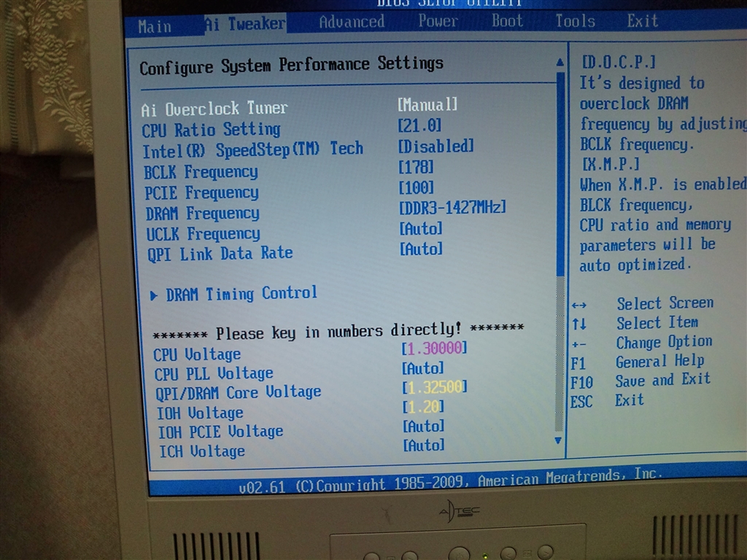
Task: Select the ICH Voltage label
Action: coord(202,451)
